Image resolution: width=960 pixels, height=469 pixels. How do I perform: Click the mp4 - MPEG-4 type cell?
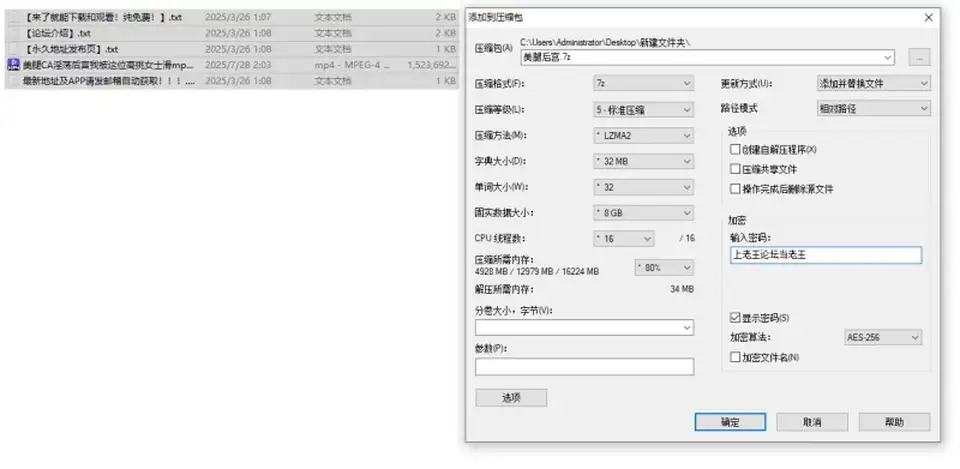coord(352,65)
